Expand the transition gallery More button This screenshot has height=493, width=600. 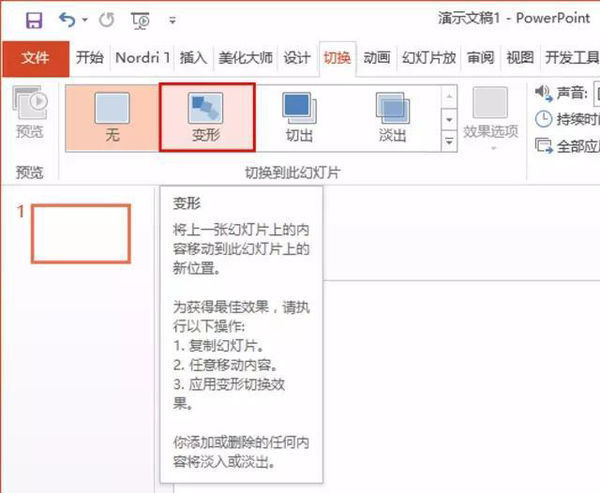449,140
